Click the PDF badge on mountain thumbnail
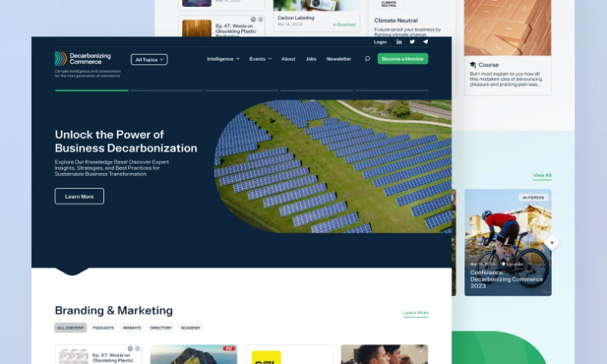This screenshot has width=607, height=364. point(229,349)
